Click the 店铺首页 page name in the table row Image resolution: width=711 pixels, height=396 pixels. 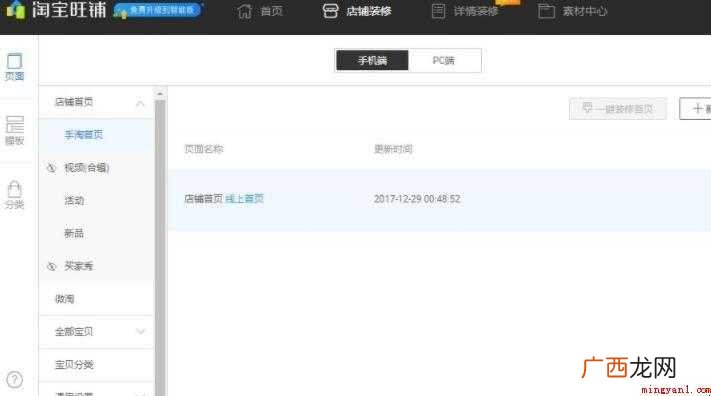(x=204, y=199)
